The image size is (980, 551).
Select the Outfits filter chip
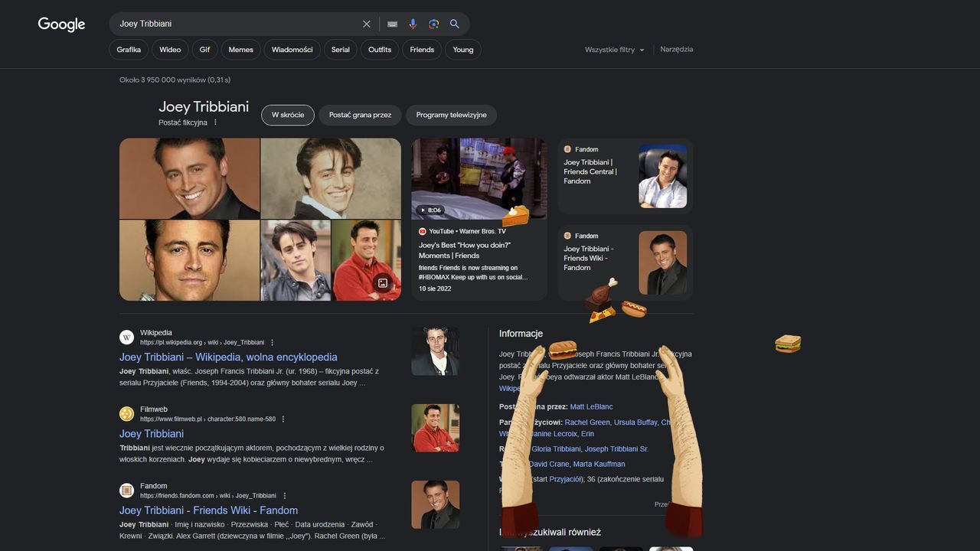380,50
